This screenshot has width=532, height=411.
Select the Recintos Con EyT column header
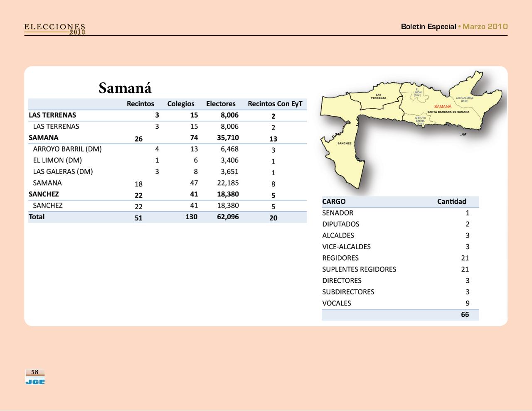coord(275,104)
